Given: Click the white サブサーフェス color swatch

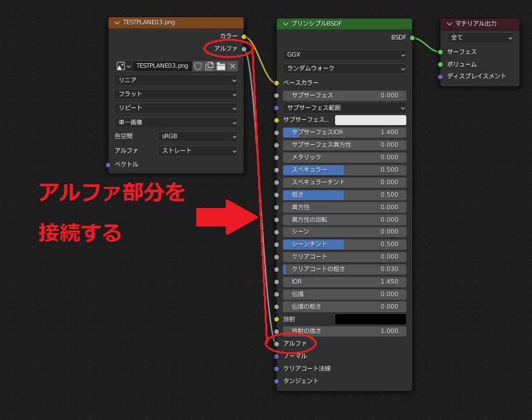Looking at the screenshot, I should point(371,120).
